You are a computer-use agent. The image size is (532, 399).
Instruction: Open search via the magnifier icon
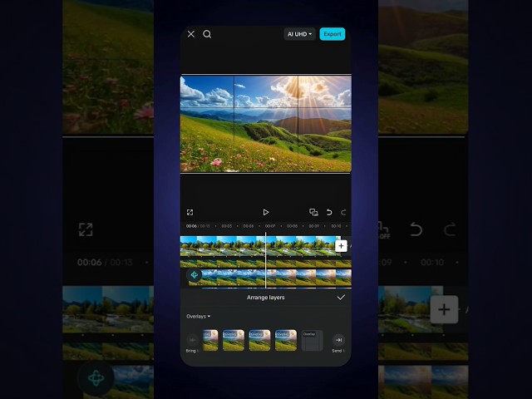[x=207, y=34]
